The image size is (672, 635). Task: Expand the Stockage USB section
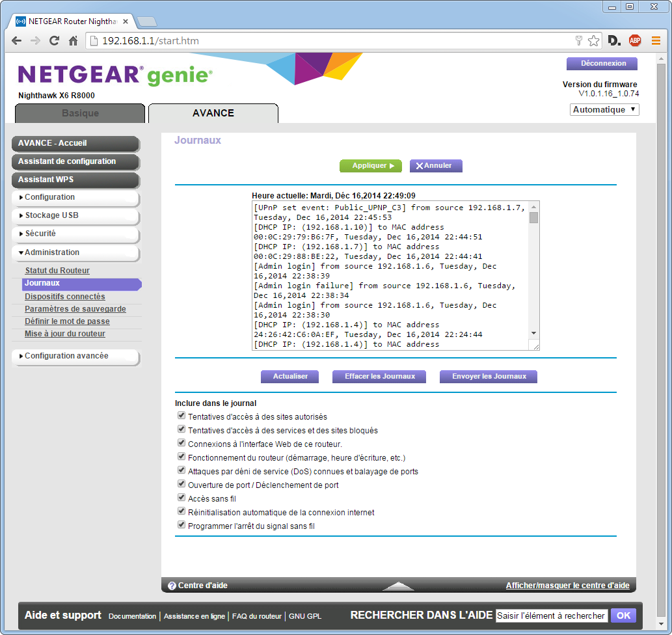(75, 215)
